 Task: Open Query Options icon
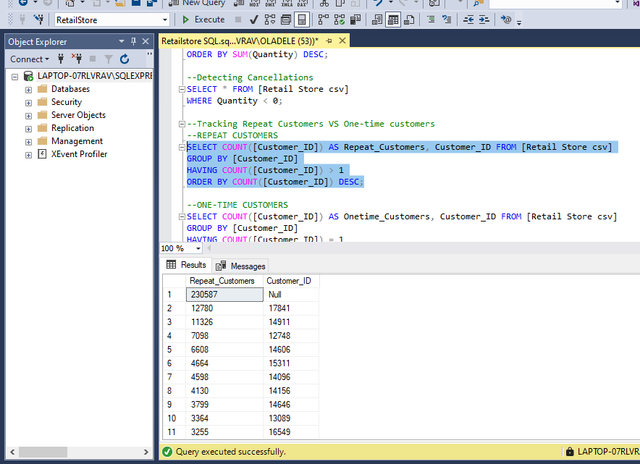pyautogui.click(x=286, y=20)
